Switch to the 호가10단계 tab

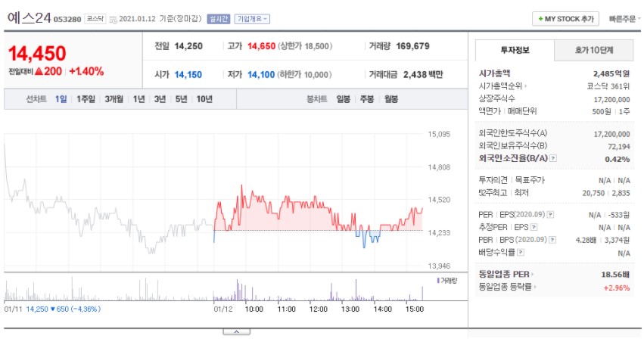pyautogui.click(x=594, y=50)
